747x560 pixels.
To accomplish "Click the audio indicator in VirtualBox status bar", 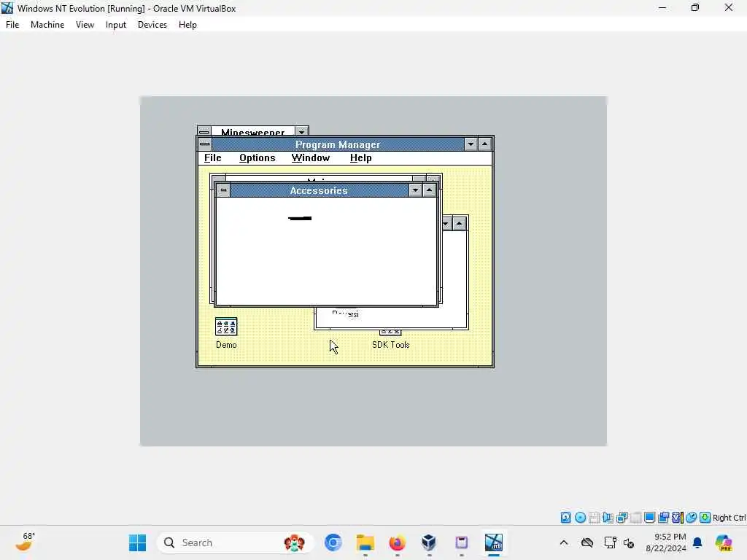I will pyautogui.click(x=608, y=518).
